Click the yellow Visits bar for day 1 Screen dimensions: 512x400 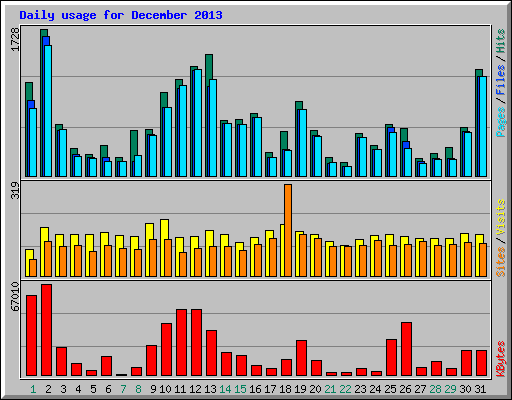click(28, 263)
